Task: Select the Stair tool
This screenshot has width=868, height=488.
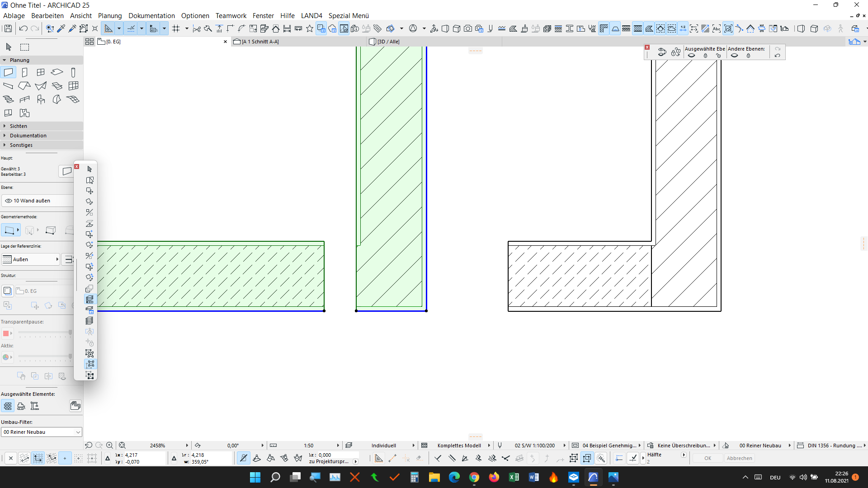Action: (x=8, y=99)
